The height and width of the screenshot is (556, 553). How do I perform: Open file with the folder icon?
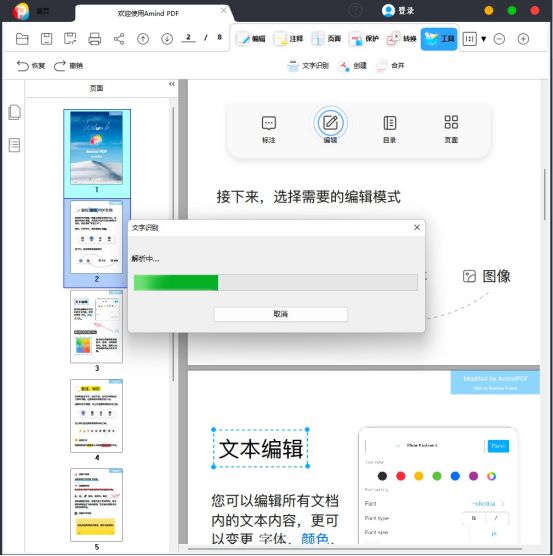(x=22, y=39)
